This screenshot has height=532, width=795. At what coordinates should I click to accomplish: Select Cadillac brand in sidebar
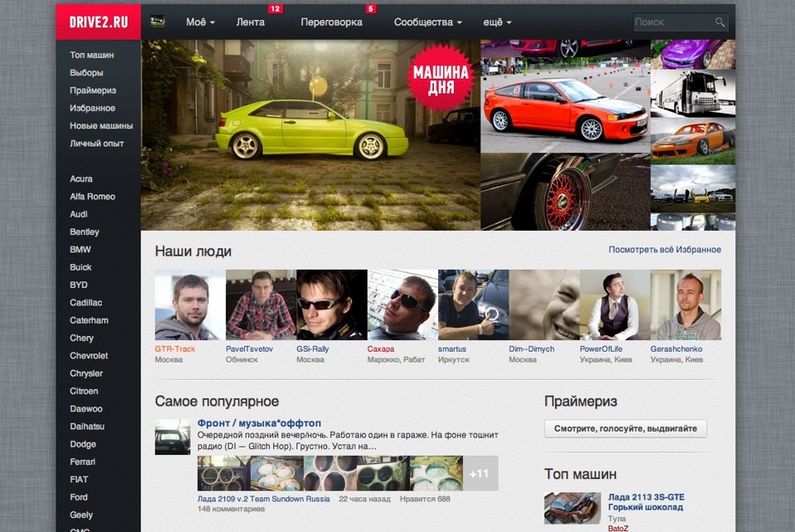(86, 303)
